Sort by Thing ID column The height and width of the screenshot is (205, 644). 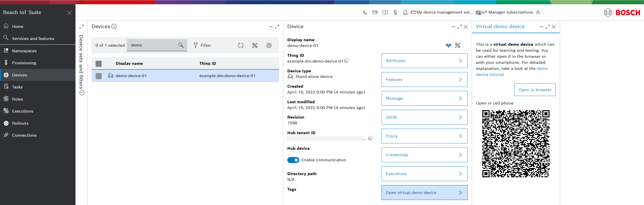click(x=208, y=64)
